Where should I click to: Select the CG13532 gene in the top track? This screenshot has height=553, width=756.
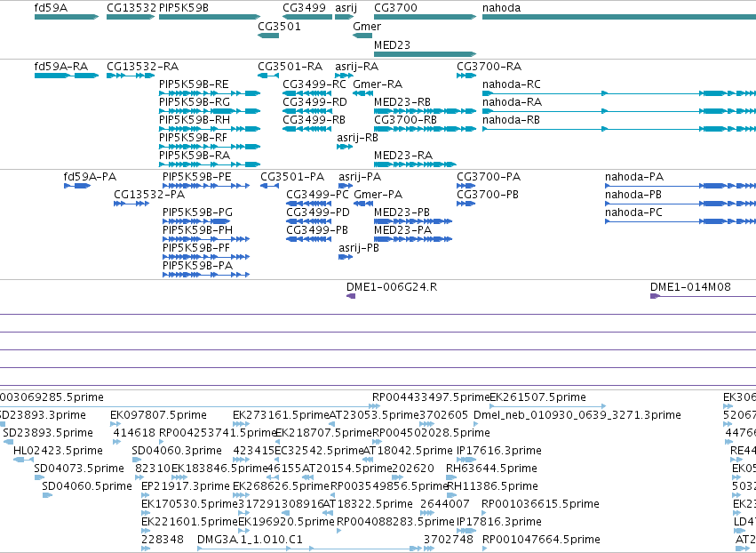tap(131, 17)
